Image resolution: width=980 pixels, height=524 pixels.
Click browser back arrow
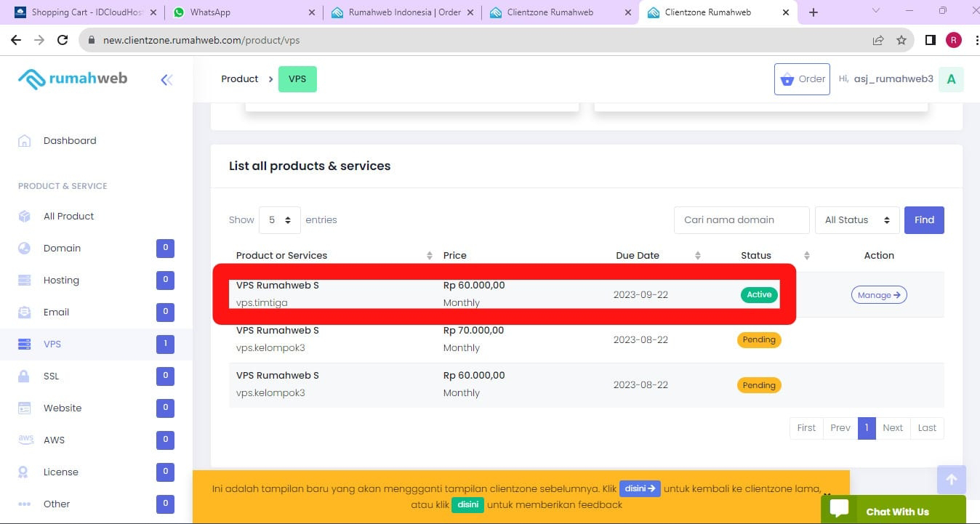coord(16,40)
